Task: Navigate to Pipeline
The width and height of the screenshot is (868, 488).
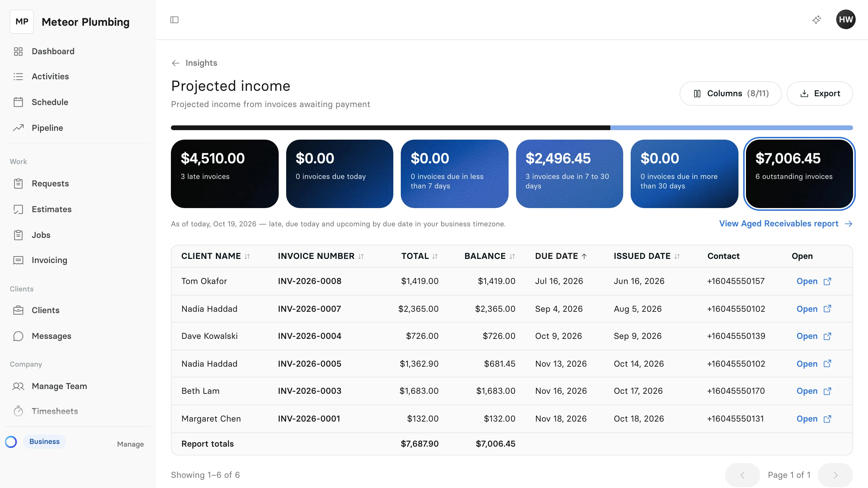Action: pos(78,128)
